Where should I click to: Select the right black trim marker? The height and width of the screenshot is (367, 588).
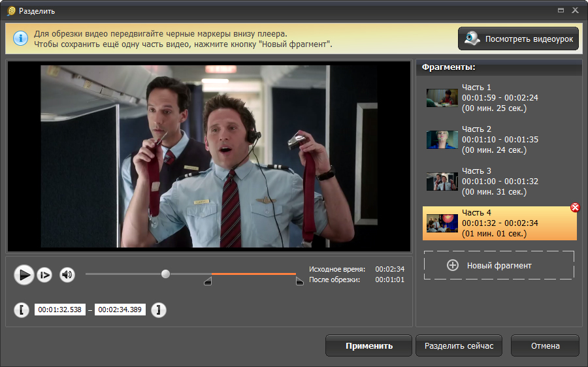coord(299,281)
